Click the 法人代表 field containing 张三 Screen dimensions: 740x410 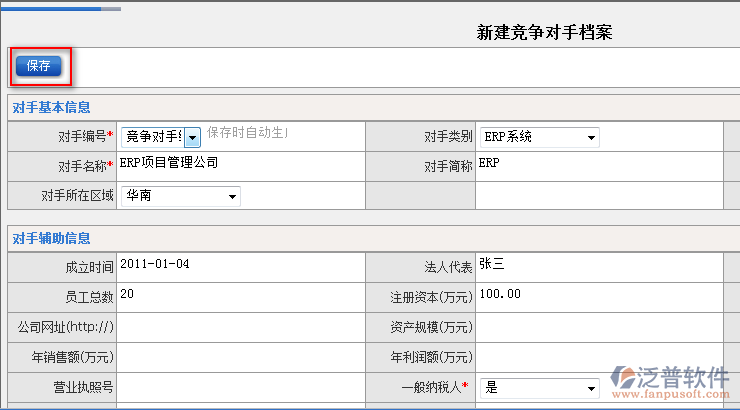(598, 266)
